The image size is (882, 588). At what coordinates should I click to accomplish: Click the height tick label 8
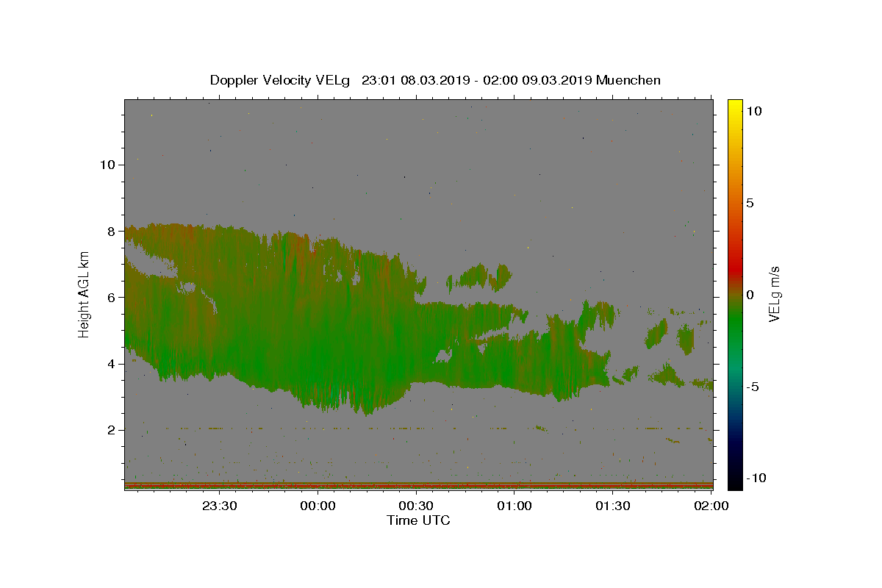tap(110, 230)
